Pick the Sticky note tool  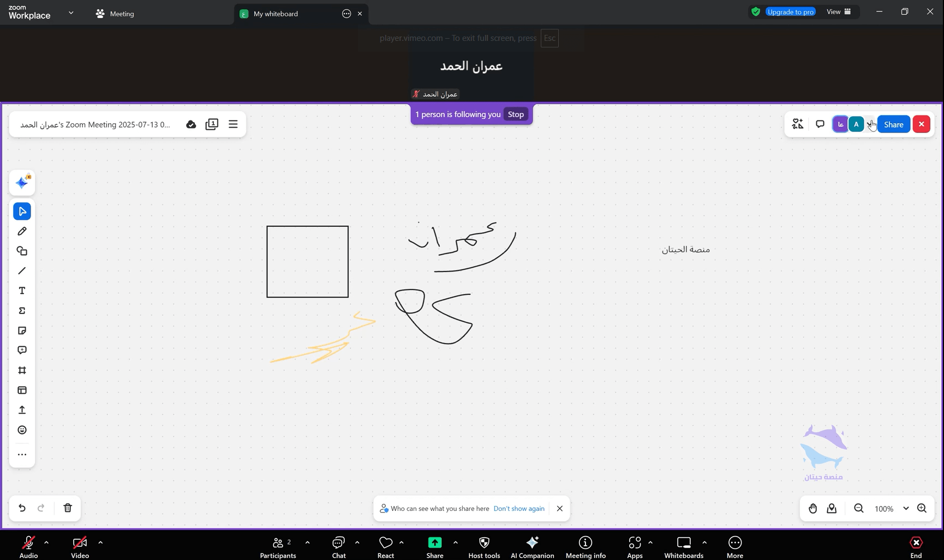click(22, 330)
